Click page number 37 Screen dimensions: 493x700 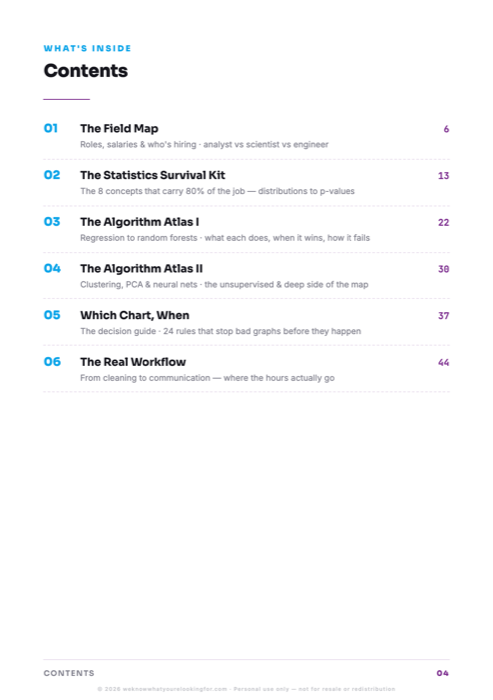443,316
